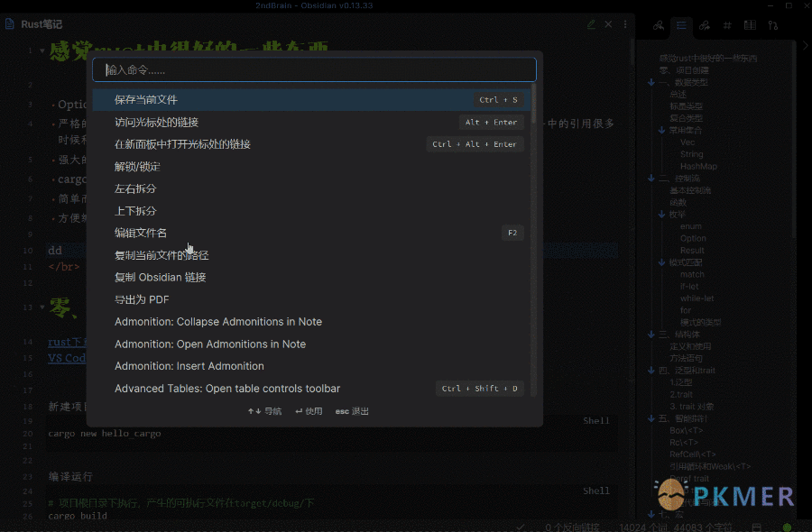This screenshot has height=532, width=812.
Task: Select the 编辑文件名 command
Action: tap(312, 233)
